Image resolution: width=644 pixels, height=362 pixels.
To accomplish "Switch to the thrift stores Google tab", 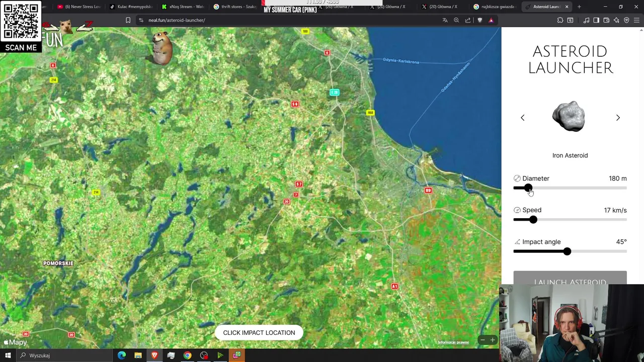I will [235, 7].
